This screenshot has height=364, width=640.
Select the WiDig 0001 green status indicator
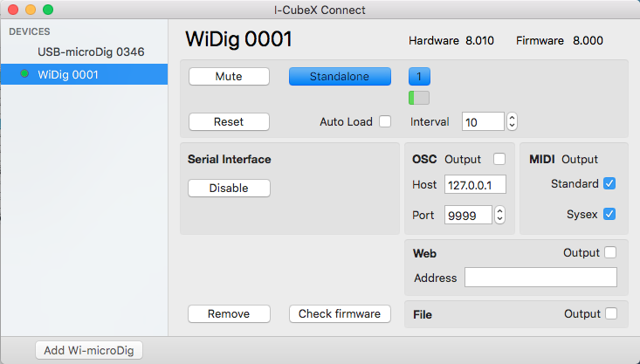[x=24, y=74]
